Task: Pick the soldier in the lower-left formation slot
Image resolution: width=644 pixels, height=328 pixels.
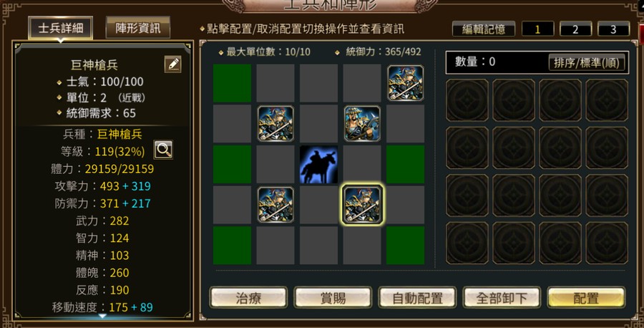Action: tap(275, 205)
